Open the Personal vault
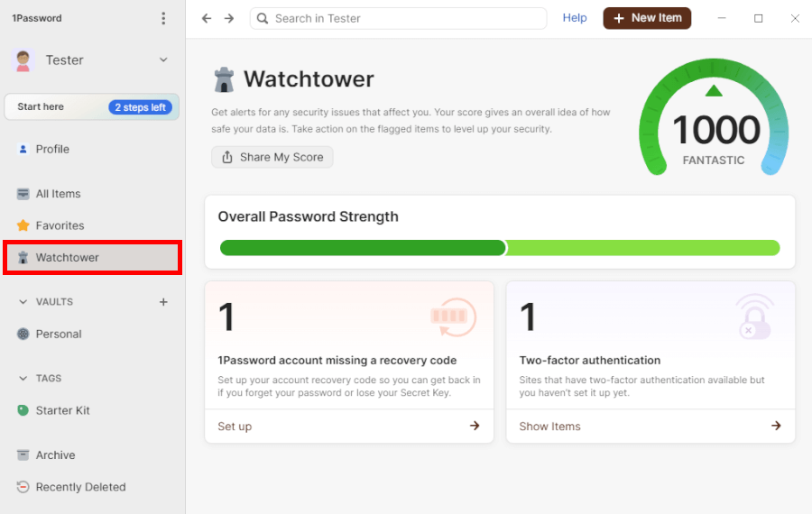 [x=93, y=334]
